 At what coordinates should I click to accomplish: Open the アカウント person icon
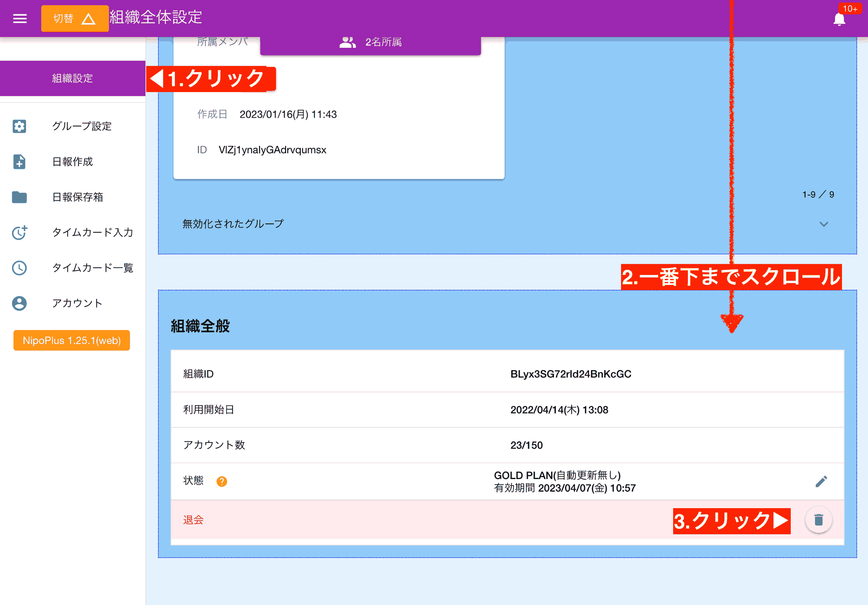[x=19, y=303]
